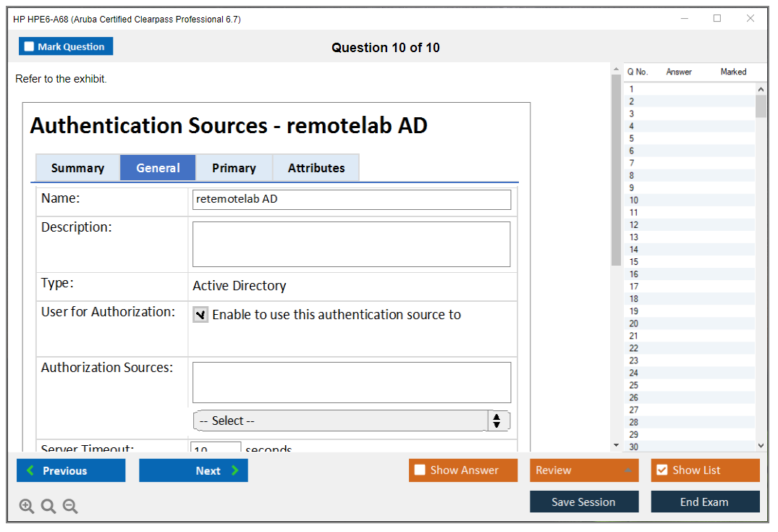The image size is (778, 532).
Task: Uncheck the Show List option
Action: [661, 470]
